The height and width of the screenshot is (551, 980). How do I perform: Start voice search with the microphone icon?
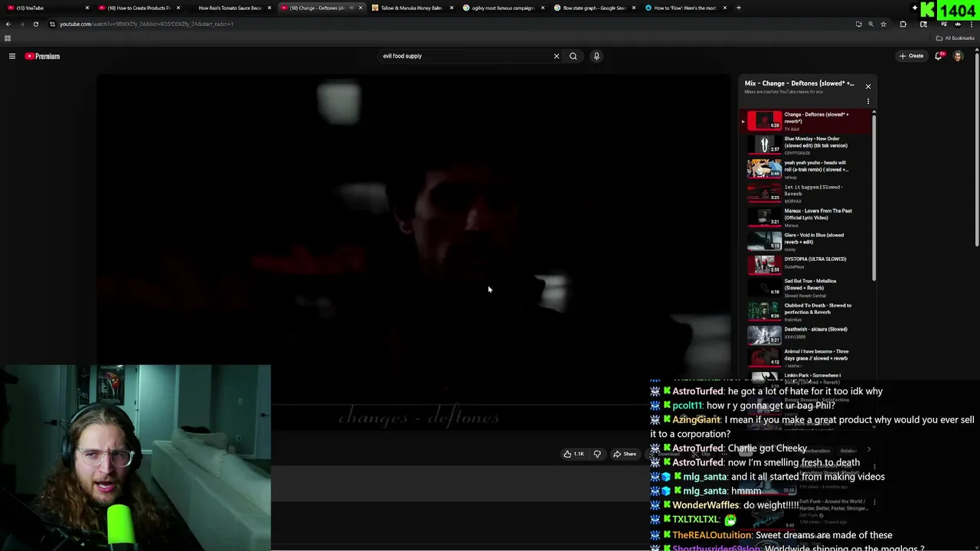pyautogui.click(x=596, y=56)
